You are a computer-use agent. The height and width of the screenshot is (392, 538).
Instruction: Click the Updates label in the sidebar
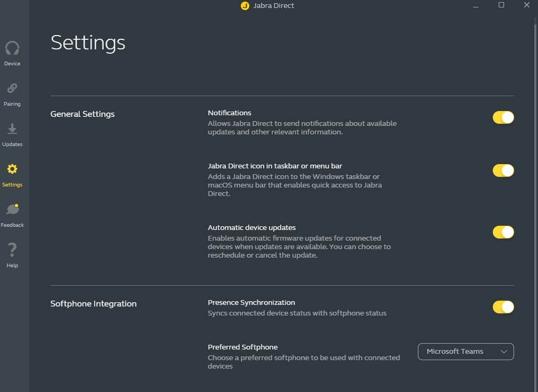(x=12, y=144)
